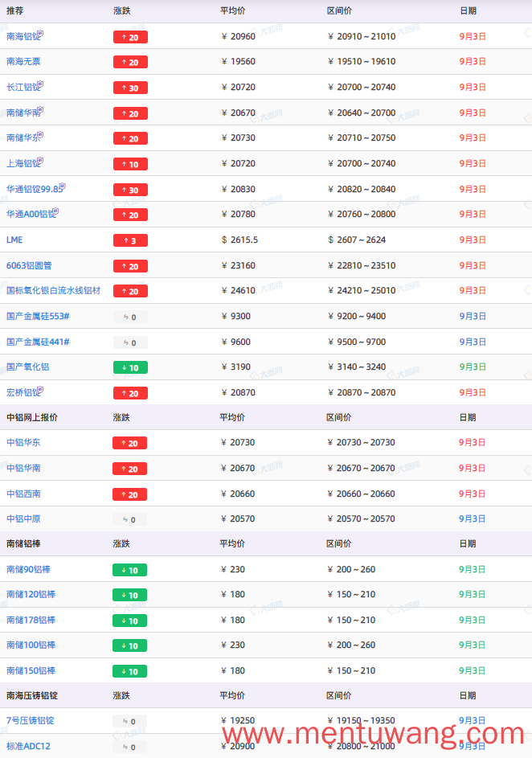
Task: Click the 9月3日 date in 中铝西南 row
Action: point(472,494)
